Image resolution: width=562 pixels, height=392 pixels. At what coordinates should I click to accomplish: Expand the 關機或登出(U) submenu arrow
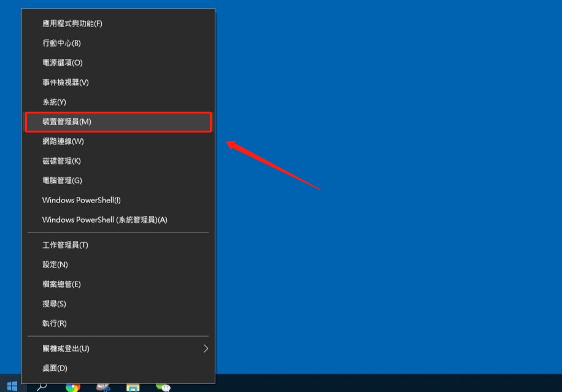pos(206,348)
